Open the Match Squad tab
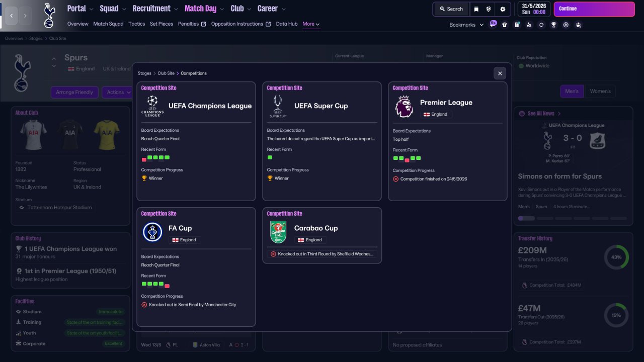This screenshot has width=644, height=362. click(108, 24)
